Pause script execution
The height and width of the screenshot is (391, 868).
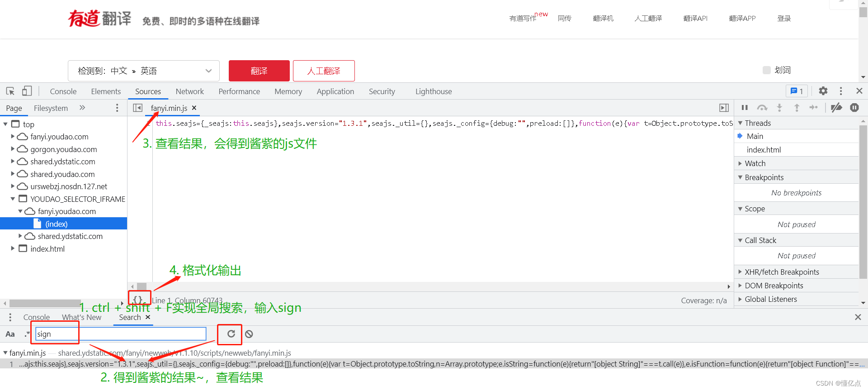(745, 107)
